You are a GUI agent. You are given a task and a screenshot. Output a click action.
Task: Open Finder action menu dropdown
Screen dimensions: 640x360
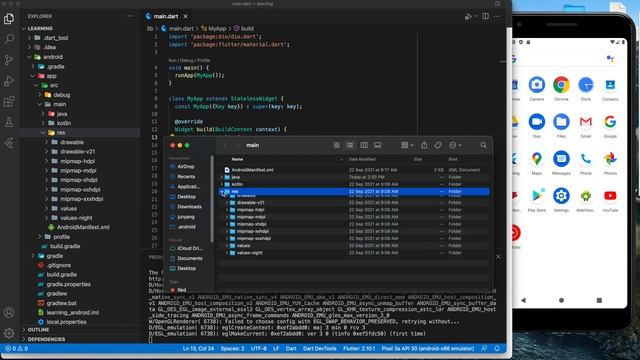[x=455, y=145]
